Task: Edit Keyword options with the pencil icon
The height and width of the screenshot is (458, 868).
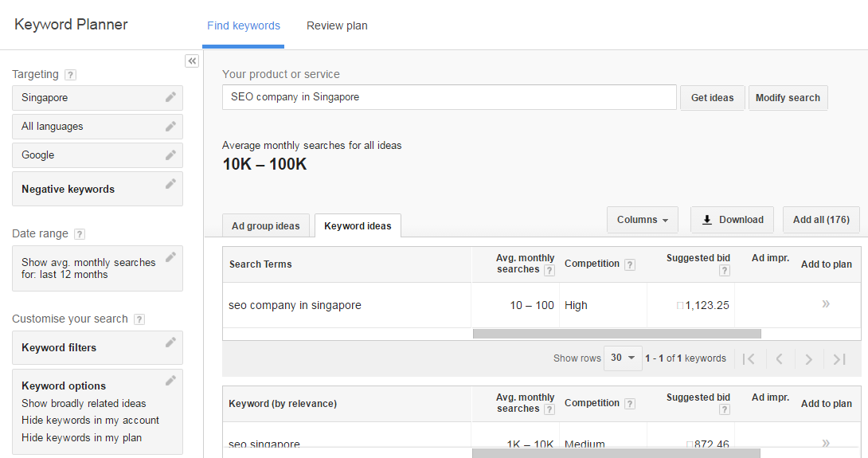Action: click(x=170, y=381)
